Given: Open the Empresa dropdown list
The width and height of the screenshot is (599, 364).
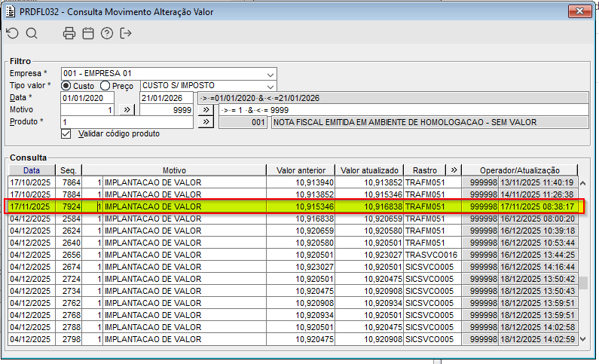Looking at the screenshot, I should pos(270,74).
